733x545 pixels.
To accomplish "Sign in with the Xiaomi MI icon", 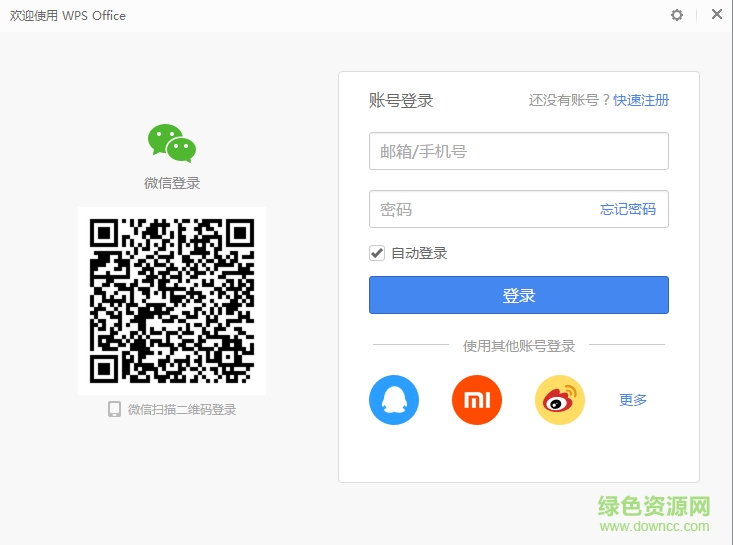I will (x=476, y=400).
